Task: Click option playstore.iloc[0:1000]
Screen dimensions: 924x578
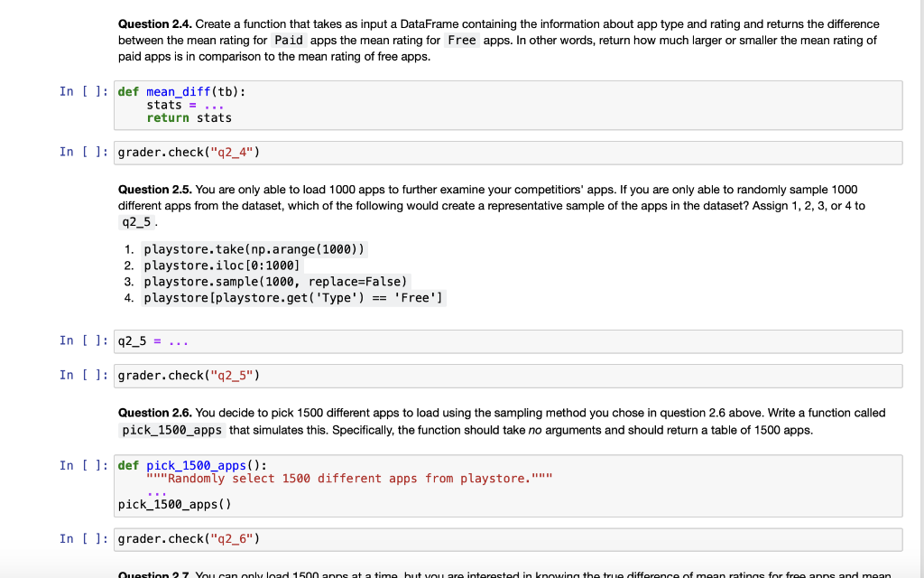Action: [222, 266]
